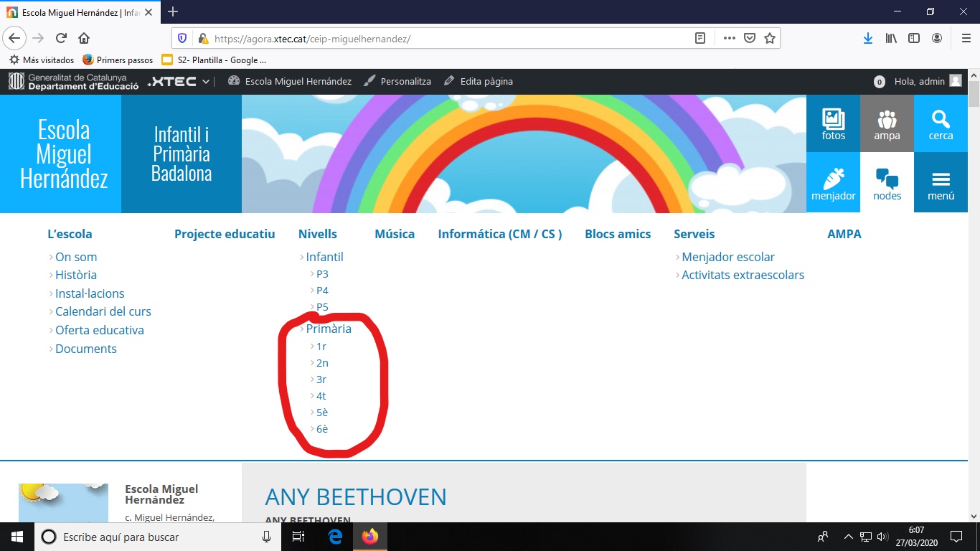Click the ampa people icon tile
980x551 pixels.
887,123
